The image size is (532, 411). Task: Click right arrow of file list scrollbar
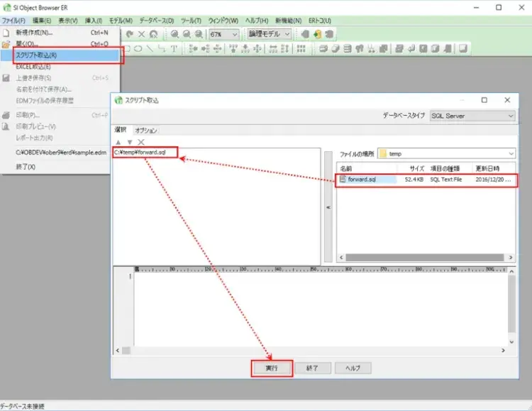[511, 258]
